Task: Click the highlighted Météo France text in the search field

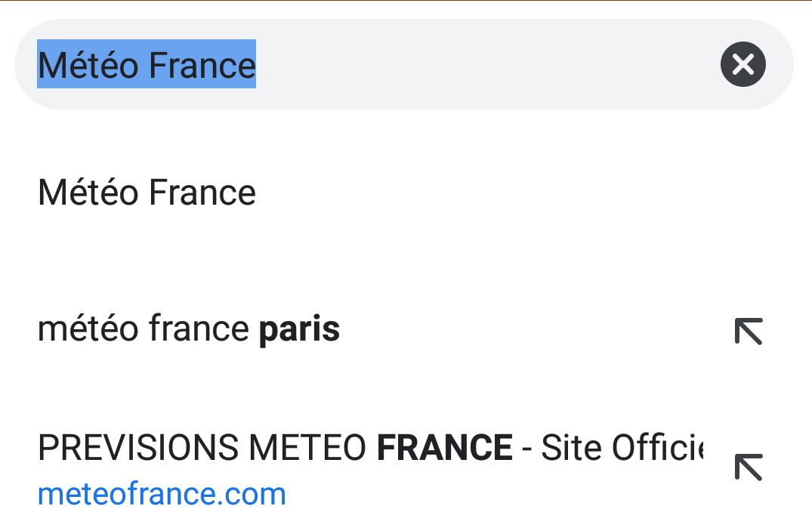Action: pyautogui.click(x=147, y=64)
